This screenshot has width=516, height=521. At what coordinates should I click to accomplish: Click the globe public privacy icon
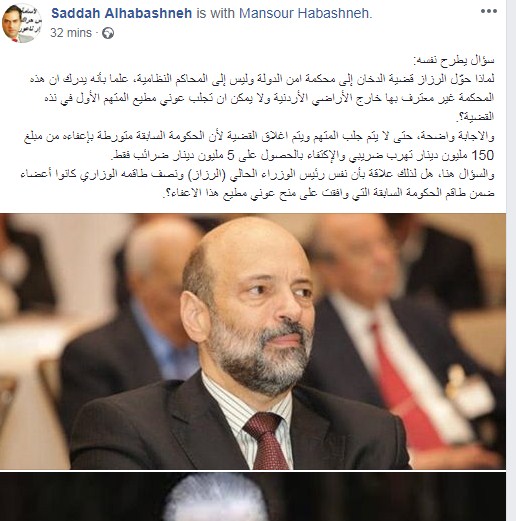(108, 33)
